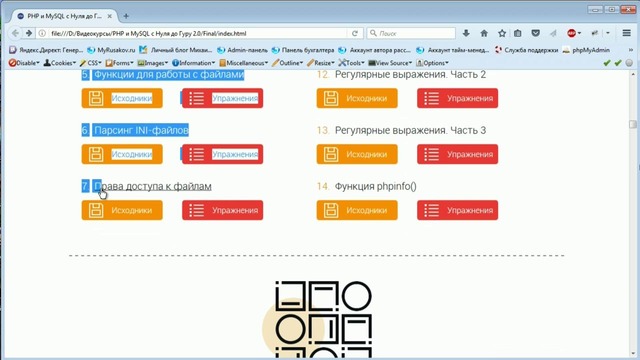Image resolution: width=640 pixels, height=360 pixels.
Task: Click Исходники button under lesson 14
Action: tap(357, 210)
